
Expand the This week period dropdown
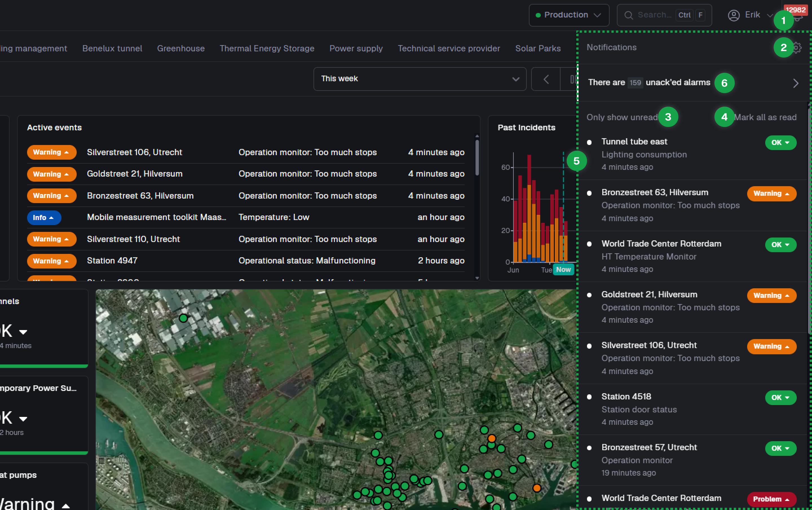pyautogui.click(x=420, y=79)
